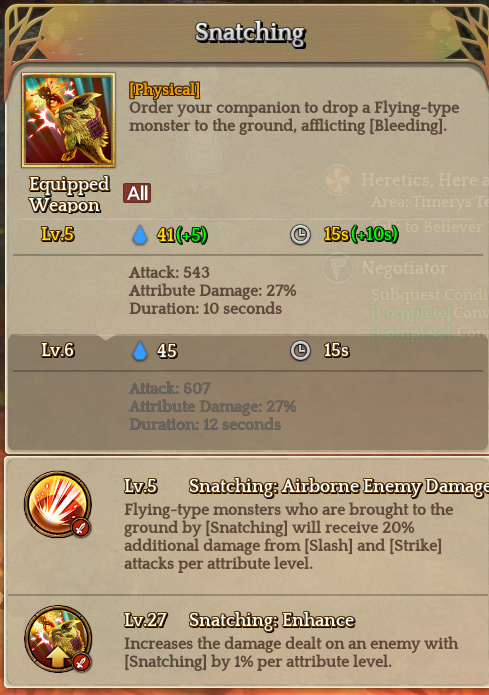Image resolution: width=489 pixels, height=695 pixels.
Task: Click the [Physical] skill type label
Action: 164,90
